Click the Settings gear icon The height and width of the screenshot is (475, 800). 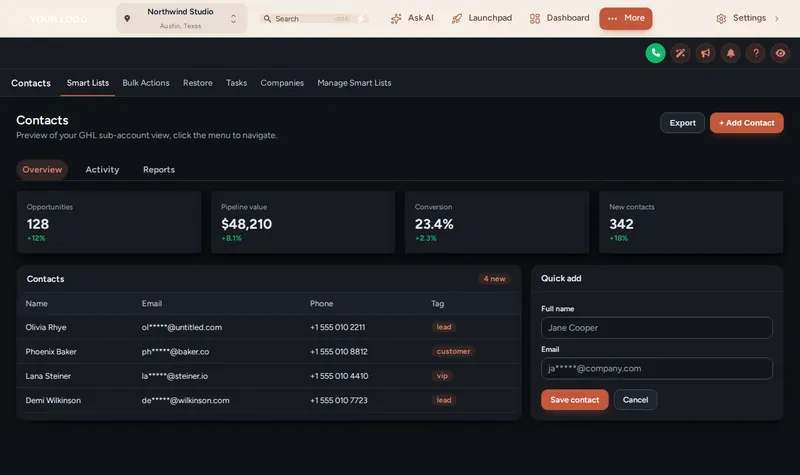[721, 18]
